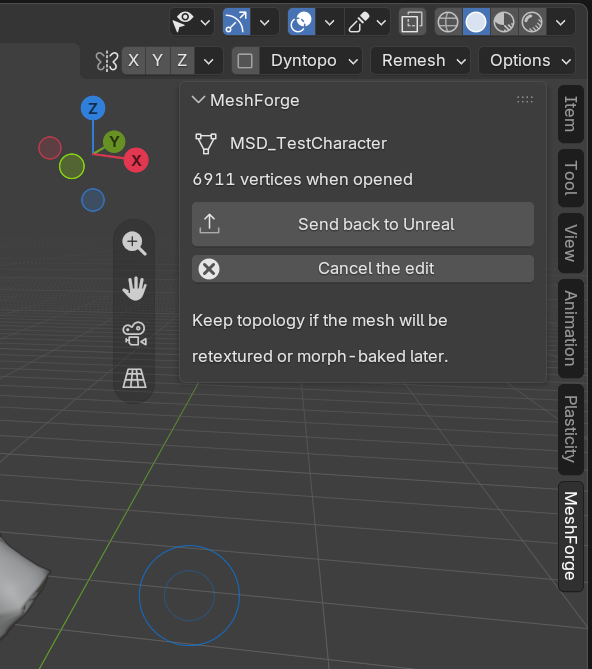Click the mesh icon beside MSD_TestCharacter
Image resolution: width=592 pixels, height=669 pixels.
[206, 143]
